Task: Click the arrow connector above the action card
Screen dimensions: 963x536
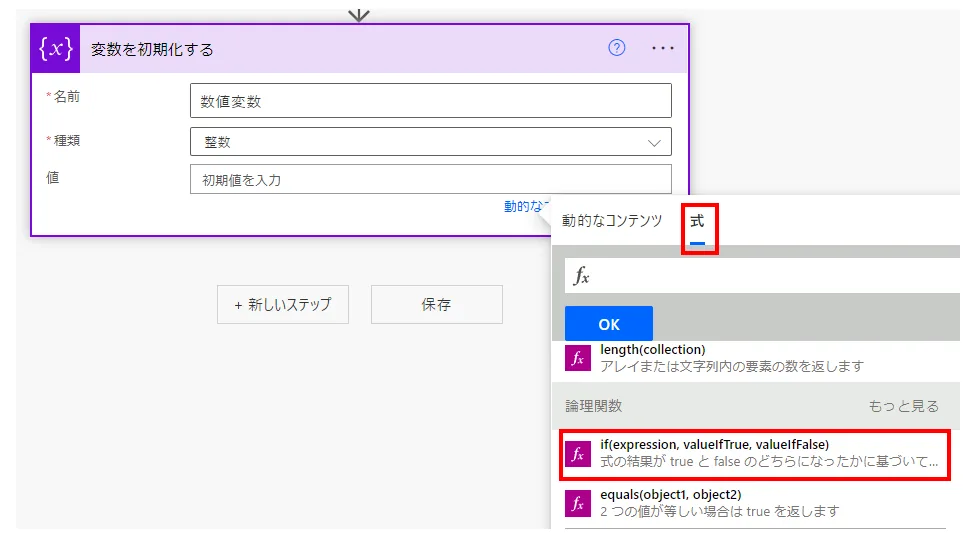Action: (x=358, y=13)
